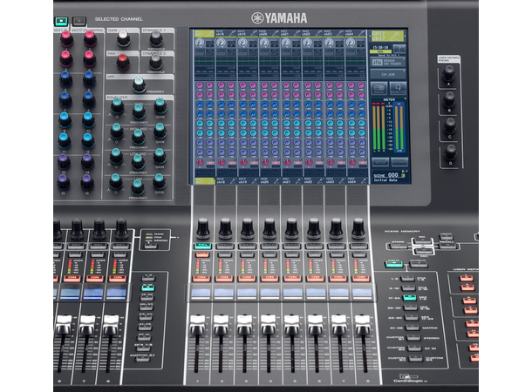This screenshot has width=532, height=392.
Task: Select the 1-8 Centralogic bank key
Action: pos(407,279)
